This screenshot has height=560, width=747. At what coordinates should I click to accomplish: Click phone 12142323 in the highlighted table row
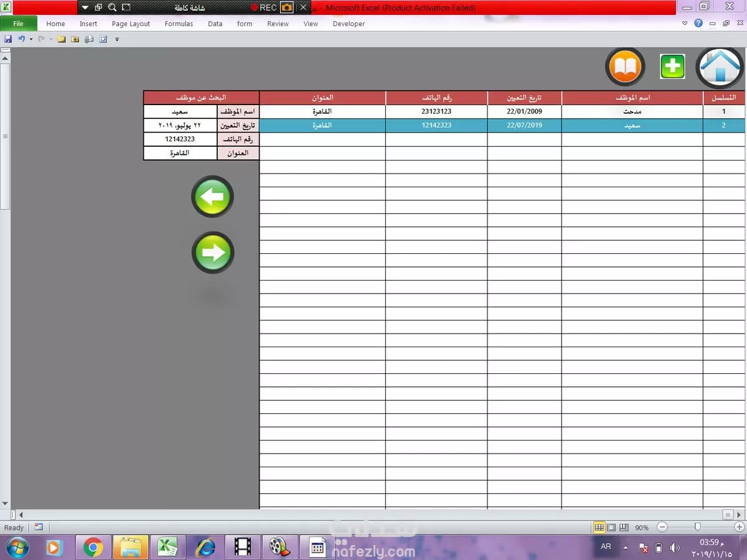[436, 125]
